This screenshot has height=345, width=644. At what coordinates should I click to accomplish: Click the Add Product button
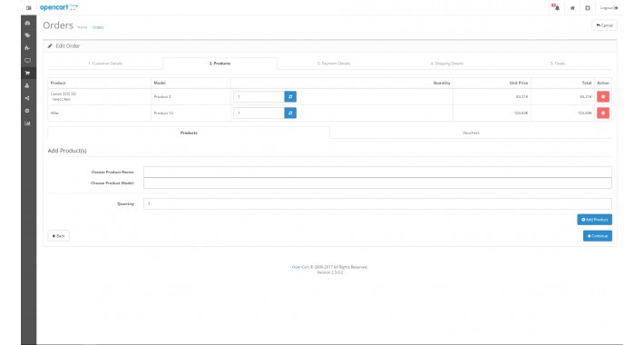click(x=594, y=220)
